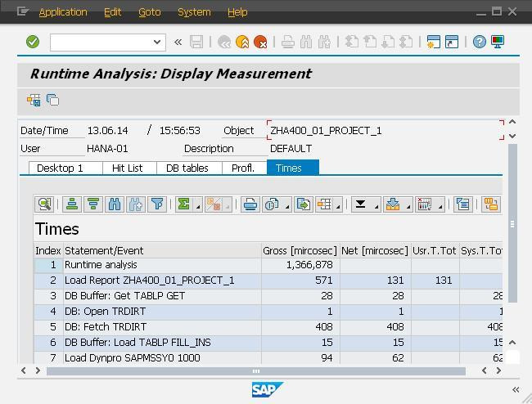
Task: Click the yellow Exit up-arrow icon
Action: [242, 42]
